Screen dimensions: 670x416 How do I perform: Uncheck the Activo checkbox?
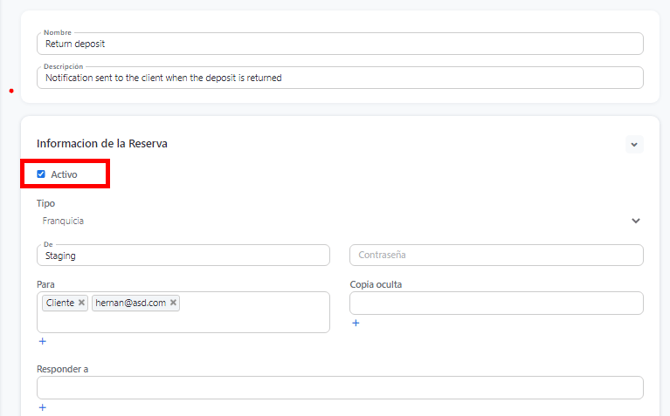tap(41, 174)
